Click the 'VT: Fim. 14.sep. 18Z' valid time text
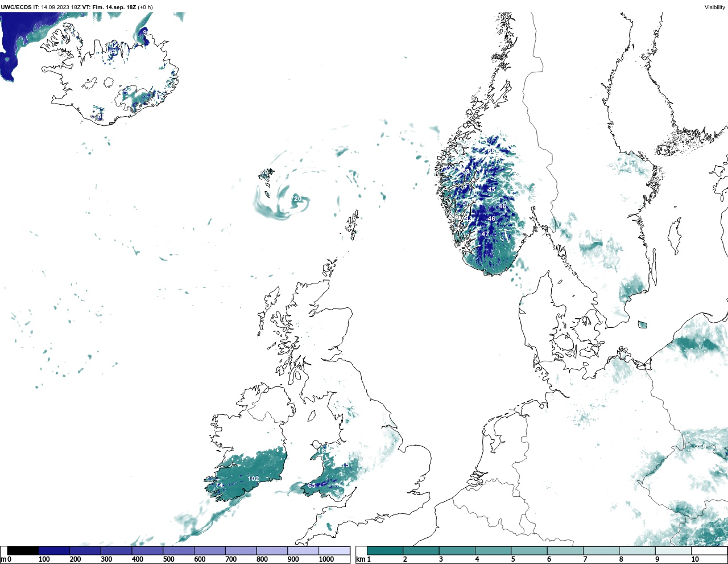The height and width of the screenshot is (564, 728). pyautogui.click(x=109, y=7)
